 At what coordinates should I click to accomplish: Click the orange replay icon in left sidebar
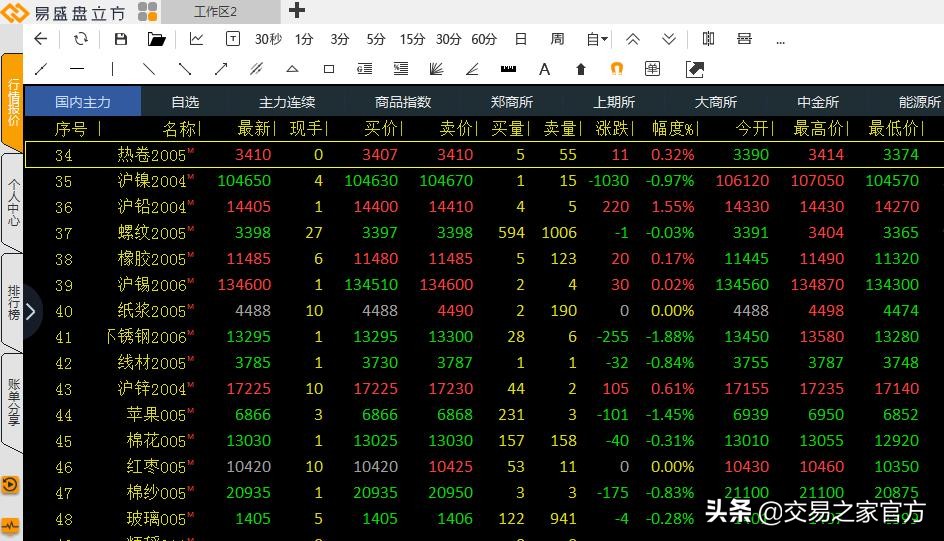[10, 485]
